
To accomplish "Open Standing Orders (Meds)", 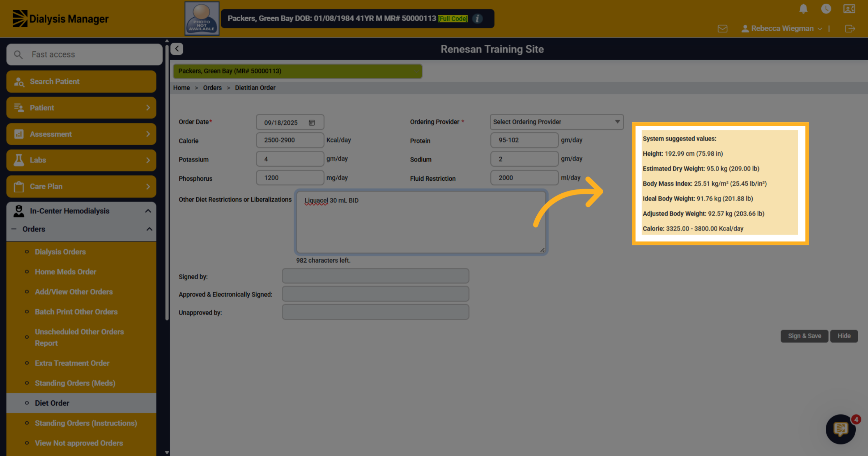I will coord(75,383).
